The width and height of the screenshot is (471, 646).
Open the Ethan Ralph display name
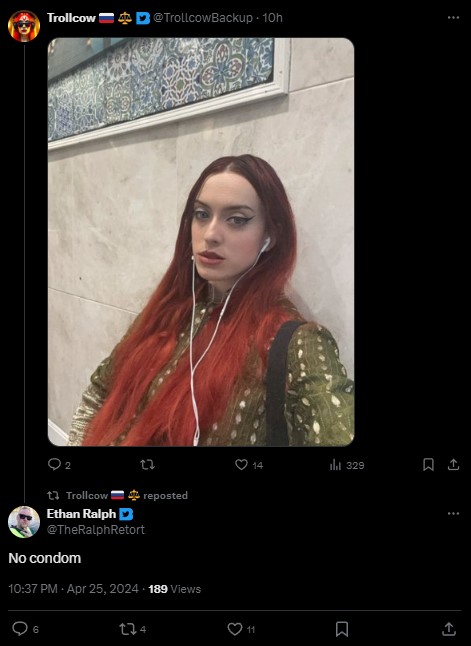pos(82,514)
